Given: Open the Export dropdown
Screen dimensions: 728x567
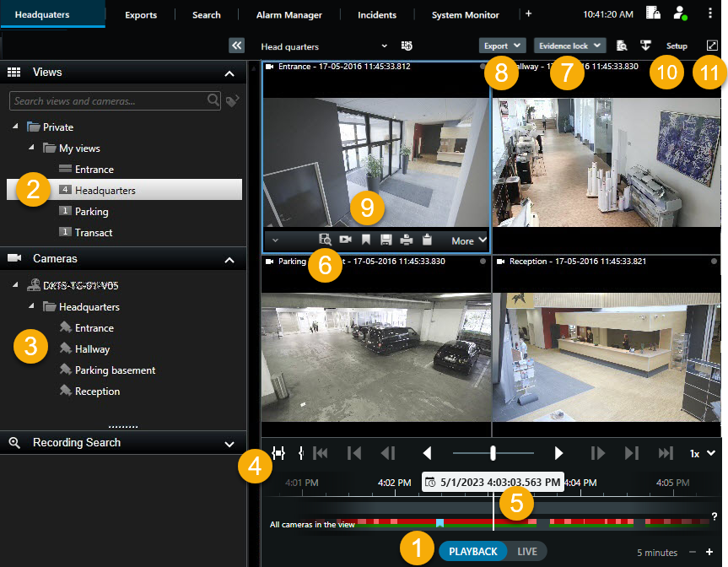Looking at the screenshot, I should pos(502,46).
